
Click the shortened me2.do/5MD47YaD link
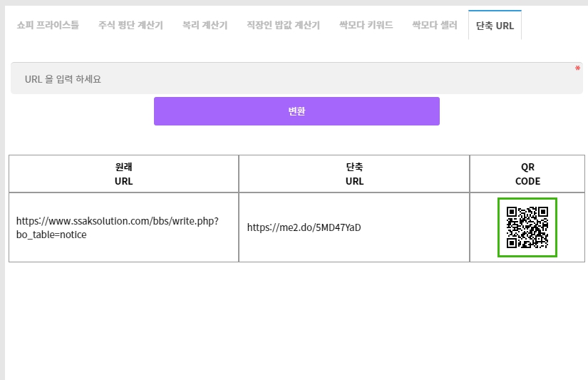304,227
